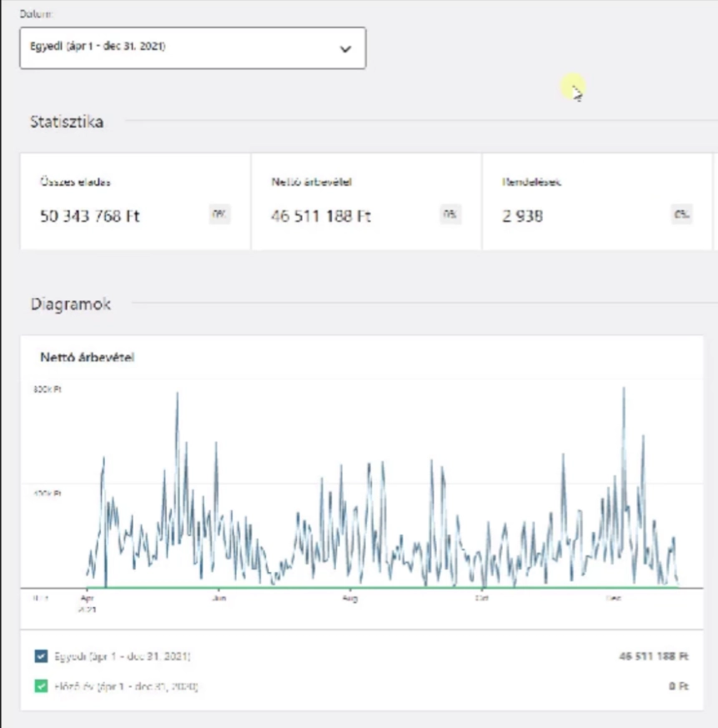Click the Apr label on chart axis

(x=87, y=598)
